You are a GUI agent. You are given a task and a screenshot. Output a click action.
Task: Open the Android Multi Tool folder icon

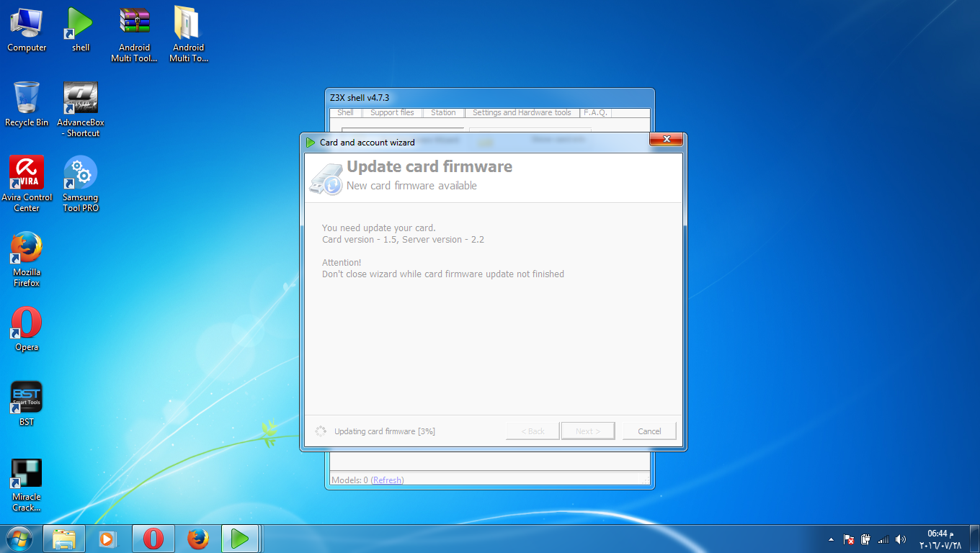(189, 35)
